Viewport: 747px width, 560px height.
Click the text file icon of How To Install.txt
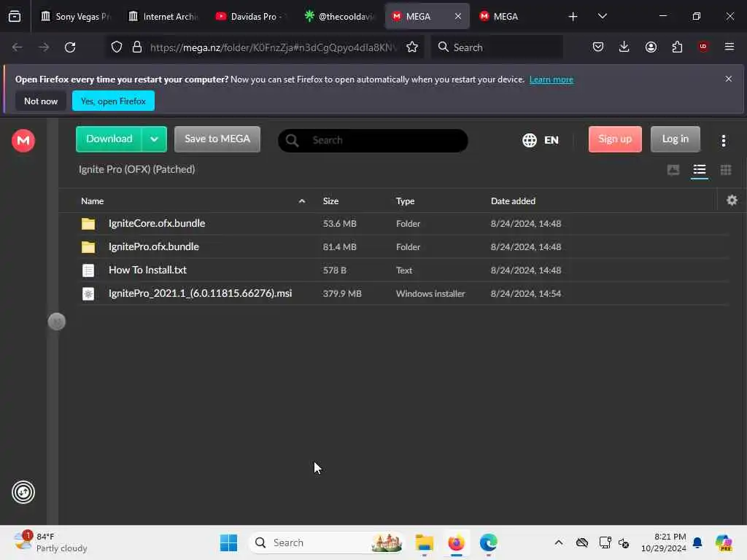coord(88,270)
